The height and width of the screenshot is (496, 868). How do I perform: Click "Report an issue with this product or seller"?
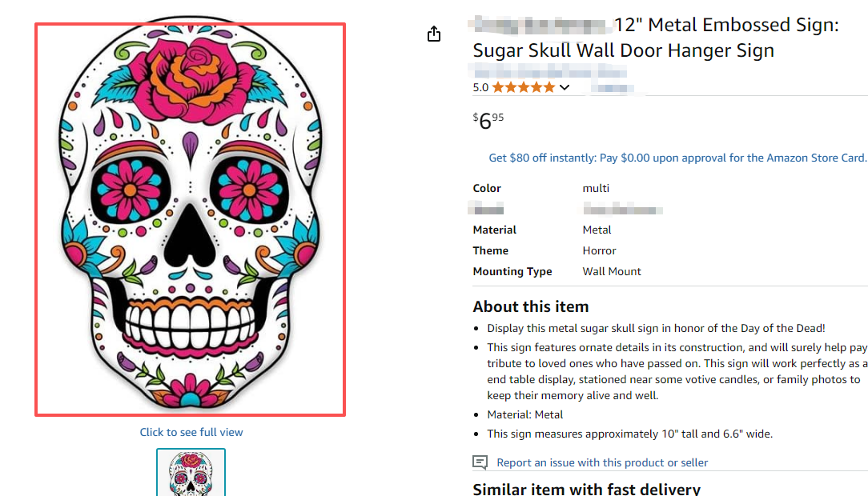click(x=602, y=462)
